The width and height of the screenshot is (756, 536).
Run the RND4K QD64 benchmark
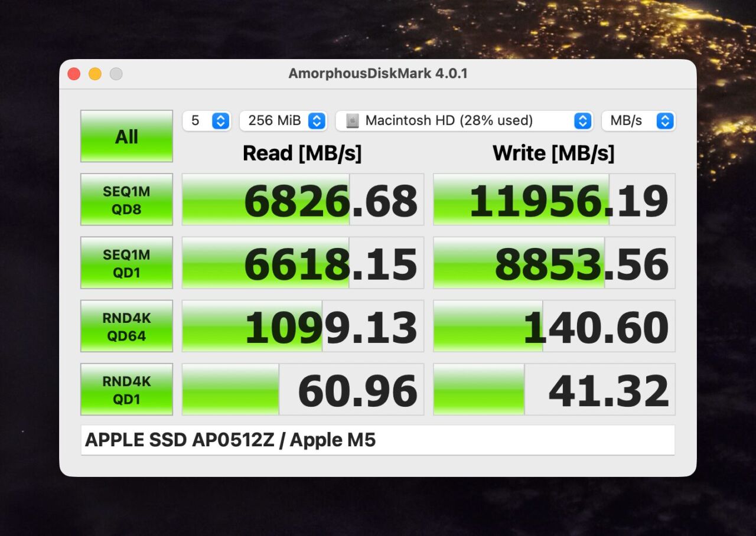pyautogui.click(x=126, y=326)
